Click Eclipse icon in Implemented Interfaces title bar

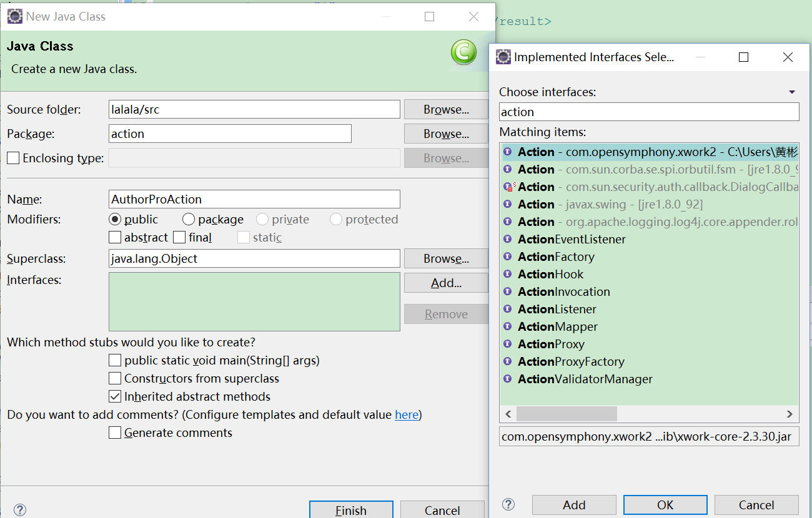pos(503,57)
